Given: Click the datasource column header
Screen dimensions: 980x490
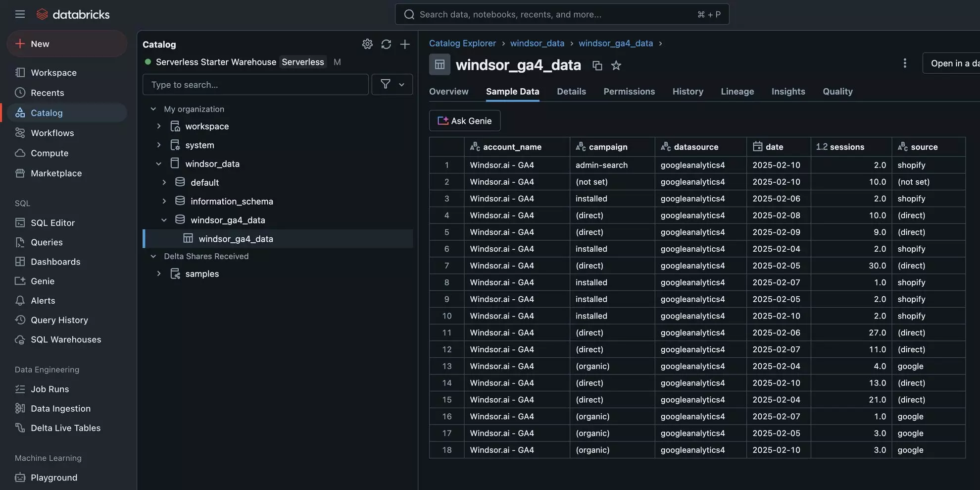Looking at the screenshot, I should 700,147.
